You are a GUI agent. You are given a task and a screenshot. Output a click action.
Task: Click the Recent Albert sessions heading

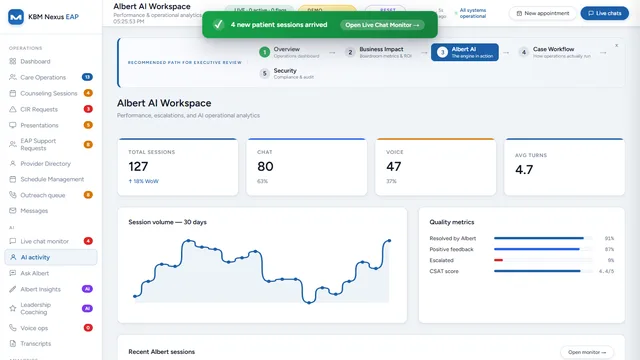click(162, 351)
